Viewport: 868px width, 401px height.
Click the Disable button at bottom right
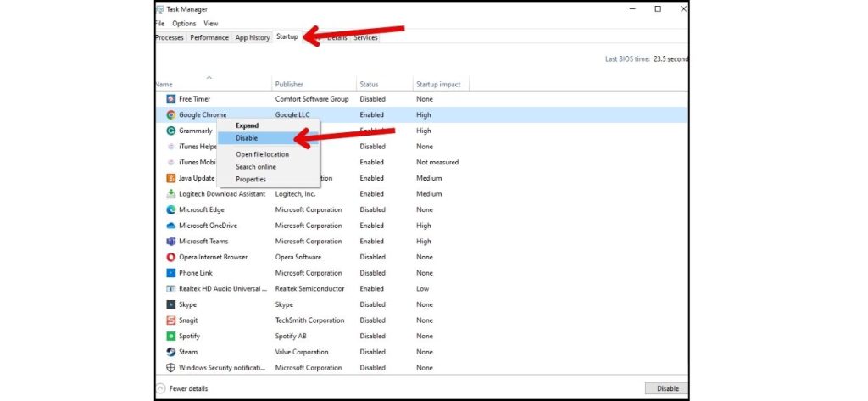click(667, 389)
